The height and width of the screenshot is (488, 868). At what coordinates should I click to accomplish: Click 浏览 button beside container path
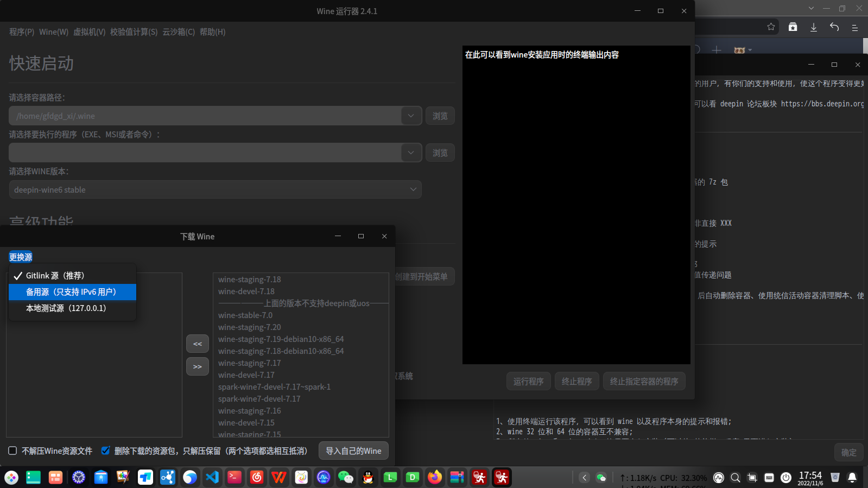click(x=440, y=116)
